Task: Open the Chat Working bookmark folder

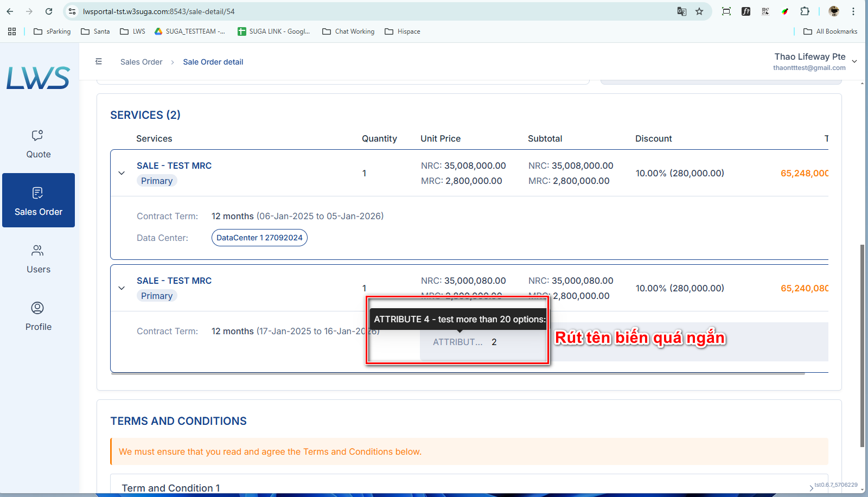Action: coord(348,31)
